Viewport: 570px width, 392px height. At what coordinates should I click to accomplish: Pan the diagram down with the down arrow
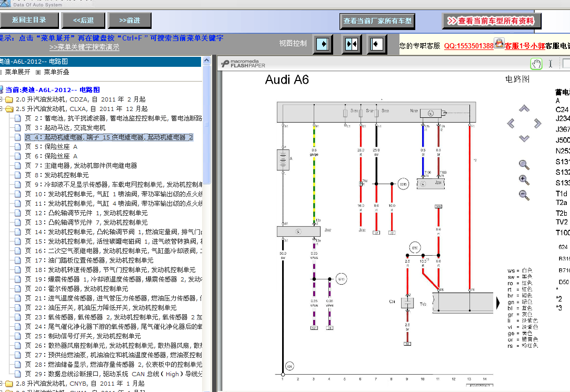point(524,138)
